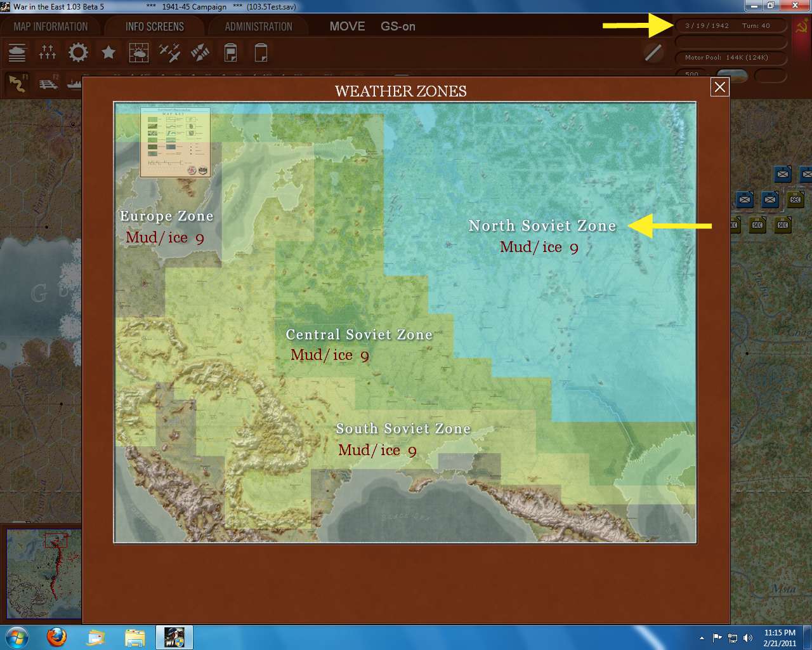Open Windows Explorer folder on taskbar
The image size is (812, 650).
(136, 637)
